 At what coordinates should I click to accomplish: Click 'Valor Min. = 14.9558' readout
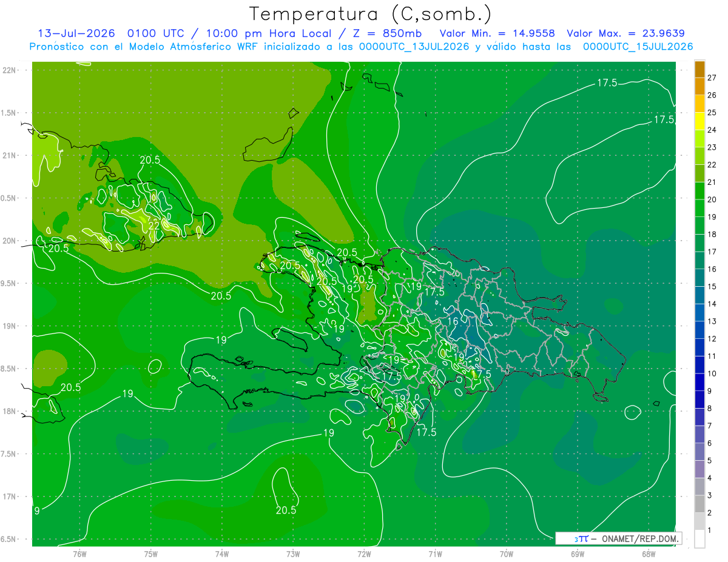click(x=497, y=33)
